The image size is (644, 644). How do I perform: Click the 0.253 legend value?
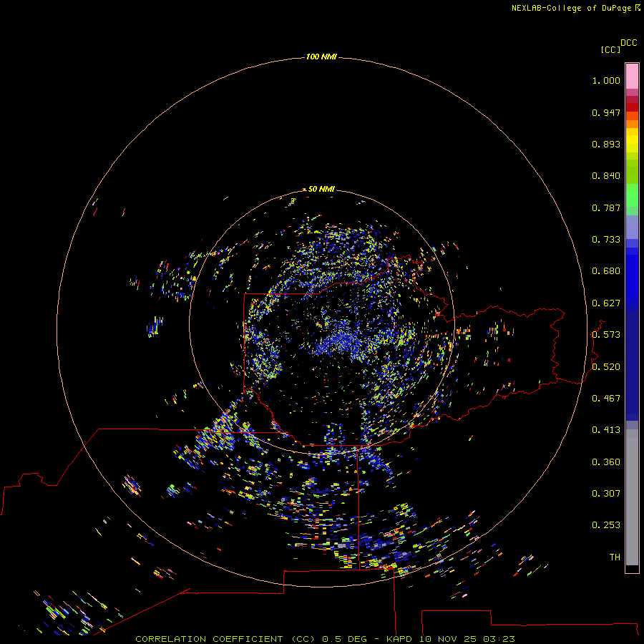pos(606,525)
